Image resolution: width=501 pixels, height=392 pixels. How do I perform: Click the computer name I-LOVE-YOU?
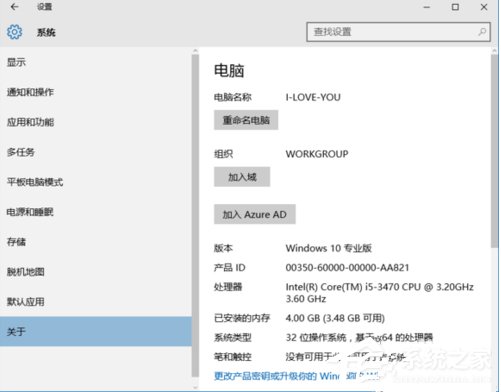[x=313, y=97]
